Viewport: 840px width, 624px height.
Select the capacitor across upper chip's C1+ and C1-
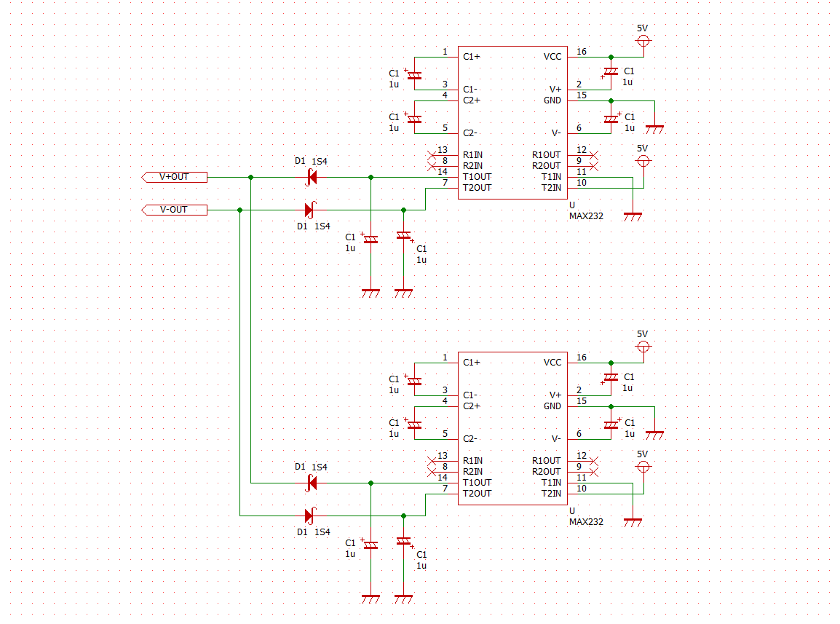coord(414,75)
